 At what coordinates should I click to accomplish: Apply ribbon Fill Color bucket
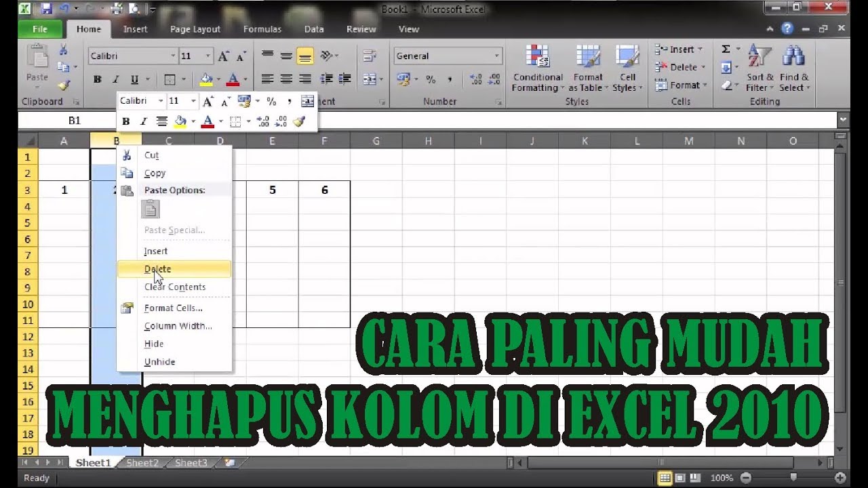click(206, 79)
